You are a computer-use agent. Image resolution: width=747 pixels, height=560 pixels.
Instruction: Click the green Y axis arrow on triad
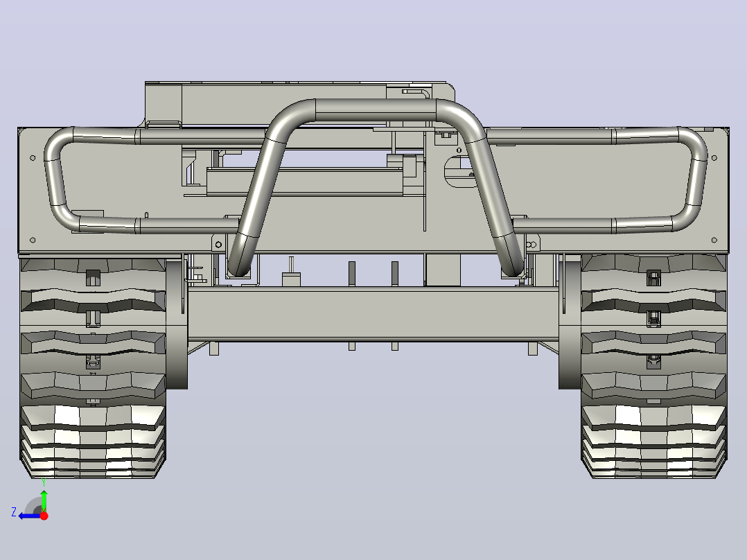tap(44, 500)
